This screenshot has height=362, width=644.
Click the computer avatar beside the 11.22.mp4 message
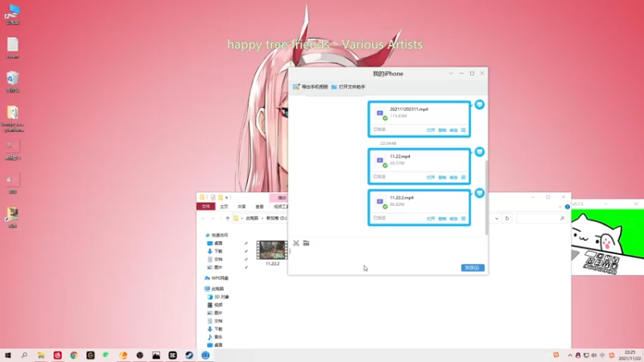click(x=479, y=152)
